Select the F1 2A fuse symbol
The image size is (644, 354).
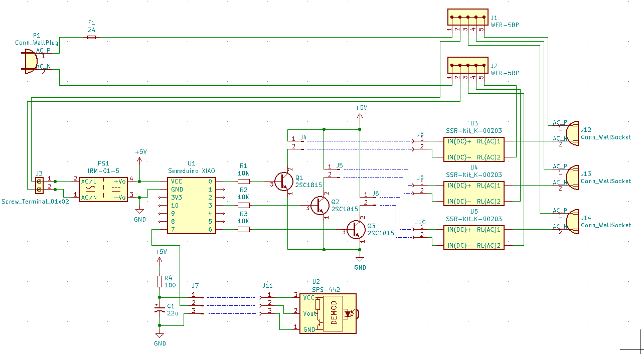tap(91, 37)
